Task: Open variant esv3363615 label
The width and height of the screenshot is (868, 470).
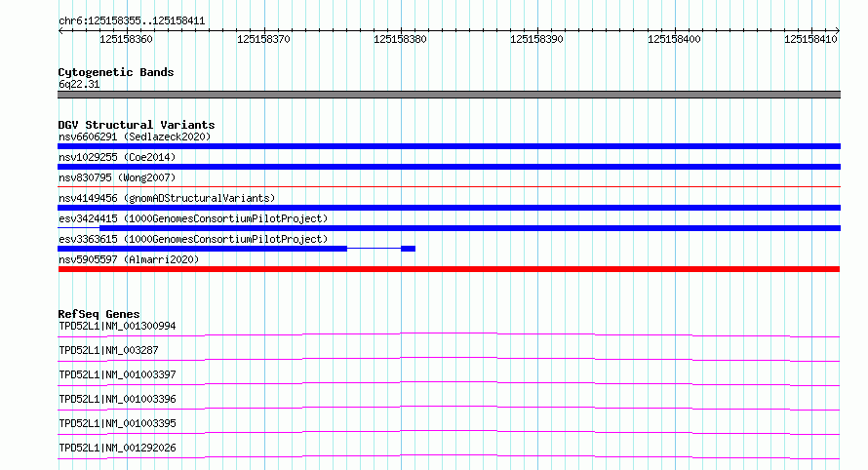Action: click(x=193, y=239)
